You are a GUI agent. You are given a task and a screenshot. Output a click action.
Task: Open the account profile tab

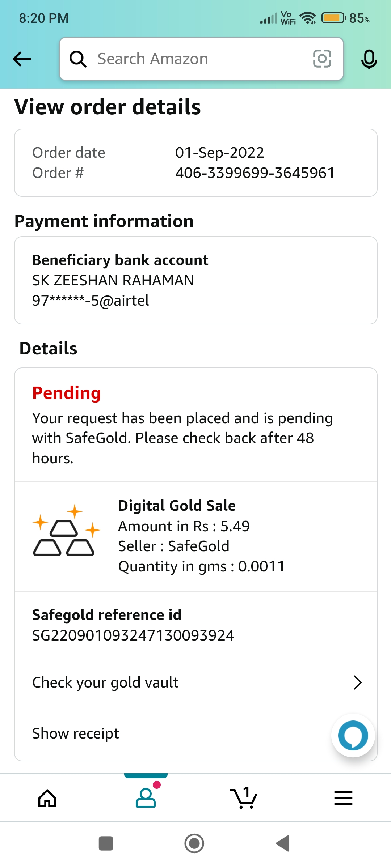(146, 798)
